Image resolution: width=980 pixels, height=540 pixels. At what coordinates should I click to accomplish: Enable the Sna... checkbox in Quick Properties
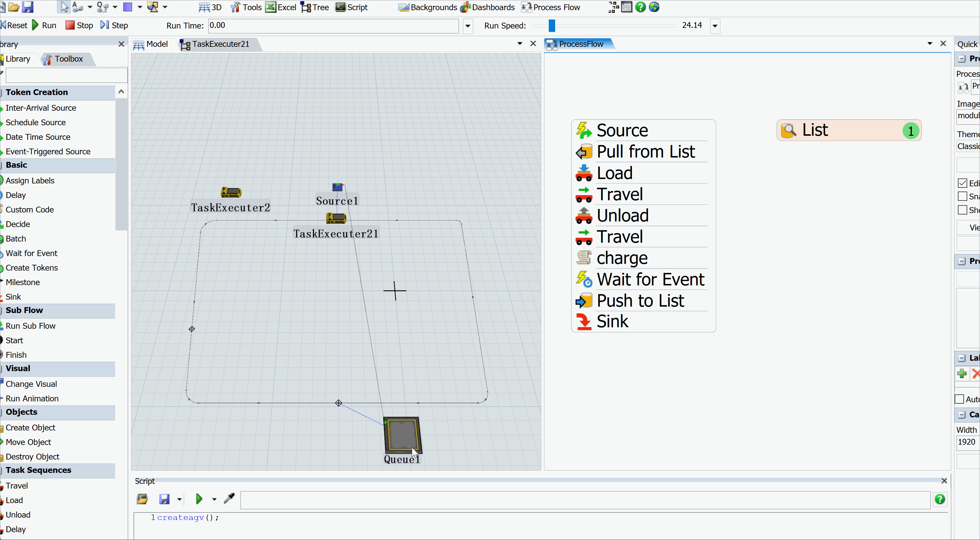coord(963,196)
